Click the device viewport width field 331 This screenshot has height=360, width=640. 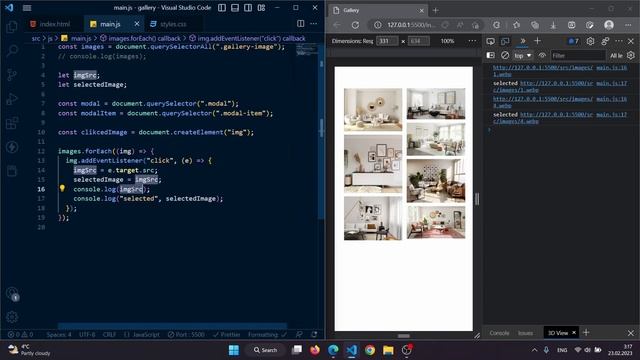point(387,41)
